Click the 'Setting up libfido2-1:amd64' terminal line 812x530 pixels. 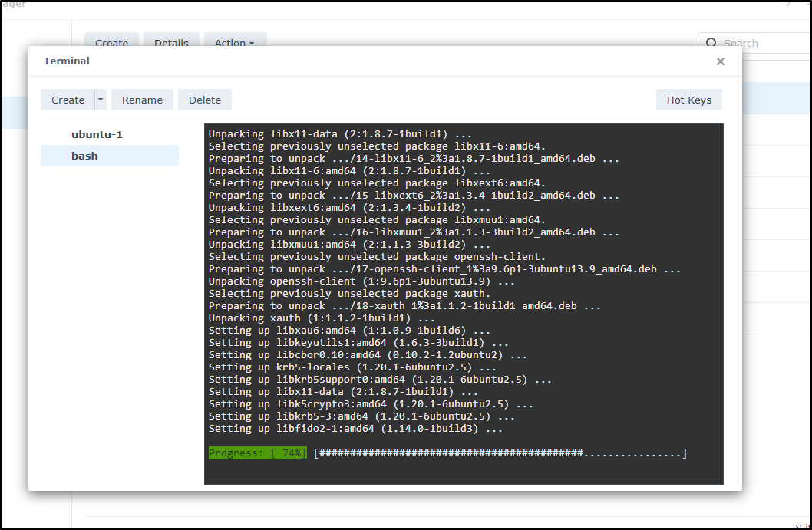[355, 429]
